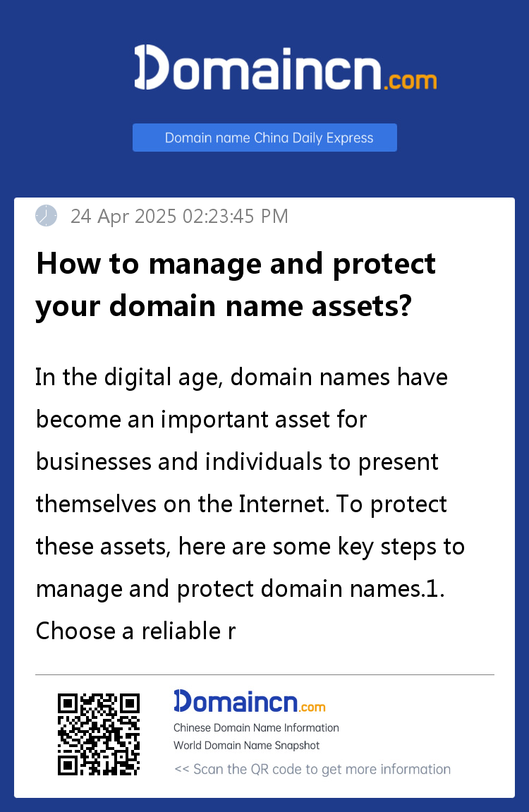Click the orange .com in footer logo

click(312, 708)
